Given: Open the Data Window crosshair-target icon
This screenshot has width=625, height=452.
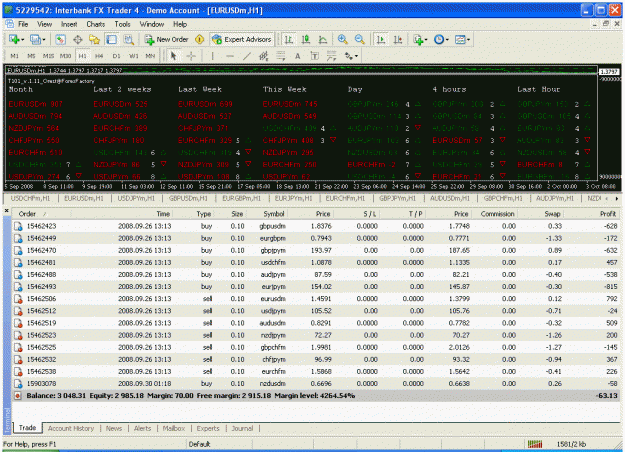Looking at the screenshot, I should pyautogui.click(x=78, y=39).
